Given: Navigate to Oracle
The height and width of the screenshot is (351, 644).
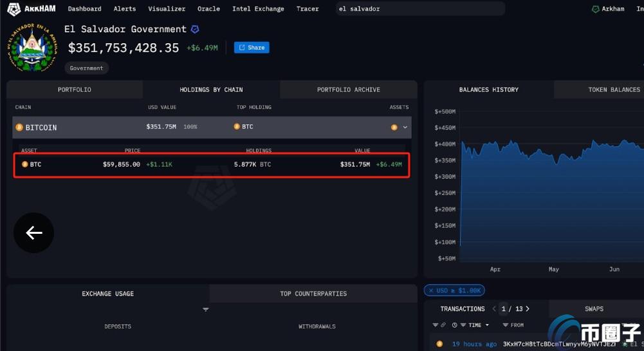Looking at the screenshot, I should coord(208,8).
